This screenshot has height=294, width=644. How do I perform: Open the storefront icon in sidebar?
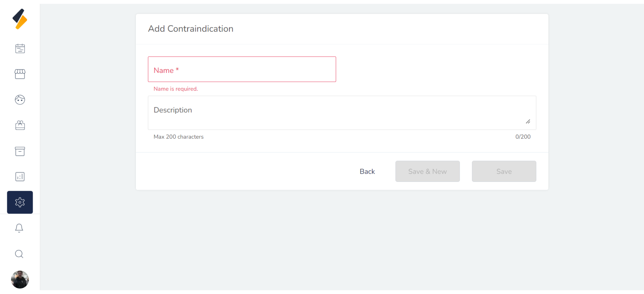pyautogui.click(x=20, y=74)
